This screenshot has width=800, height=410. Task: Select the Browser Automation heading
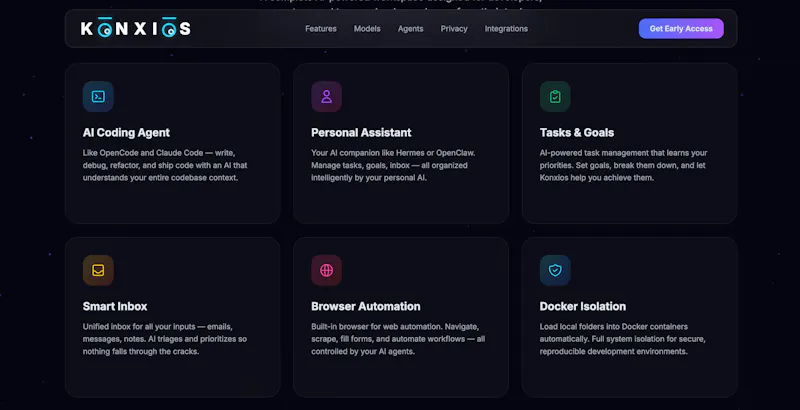click(x=366, y=306)
